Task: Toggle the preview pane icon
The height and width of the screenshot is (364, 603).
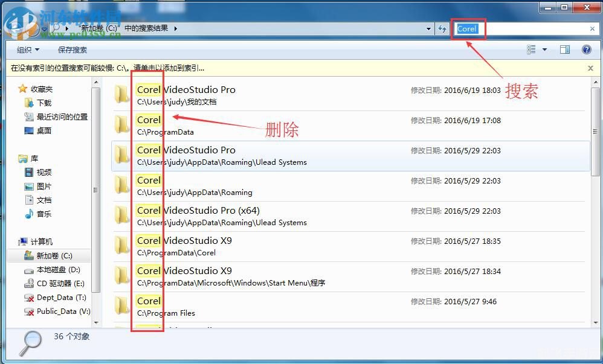Action: coord(565,49)
